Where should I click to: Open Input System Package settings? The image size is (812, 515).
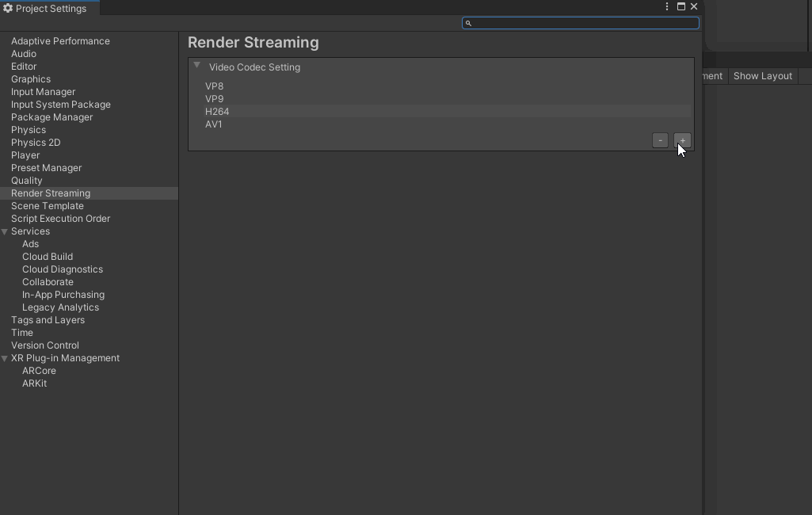click(60, 104)
